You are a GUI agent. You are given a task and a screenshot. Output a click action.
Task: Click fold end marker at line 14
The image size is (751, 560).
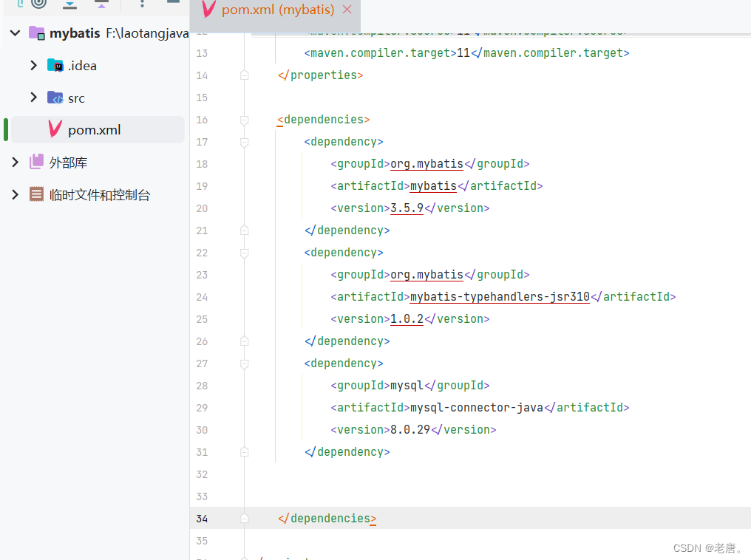pos(244,75)
